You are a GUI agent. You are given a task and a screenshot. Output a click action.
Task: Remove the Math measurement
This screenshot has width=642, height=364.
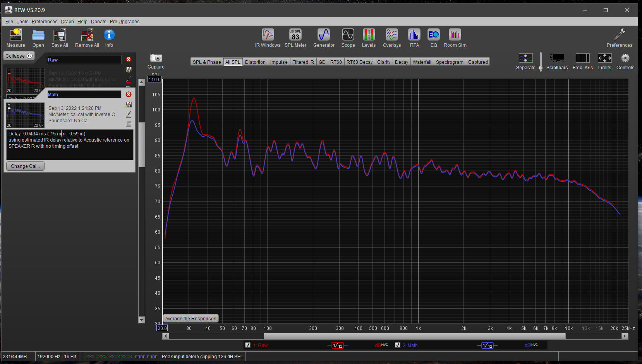[129, 94]
